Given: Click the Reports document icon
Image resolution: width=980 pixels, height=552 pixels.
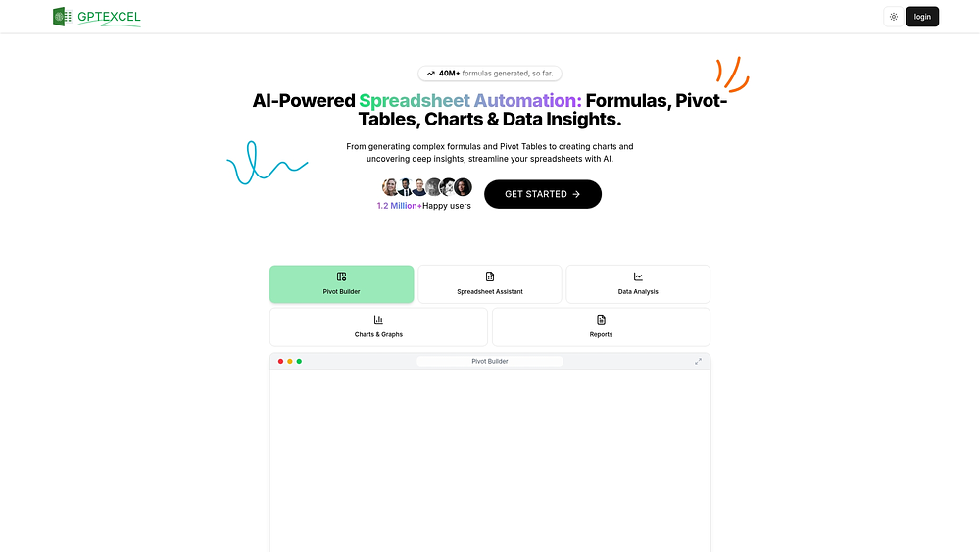Looking at the screenshot, I should tap(601, 320).
